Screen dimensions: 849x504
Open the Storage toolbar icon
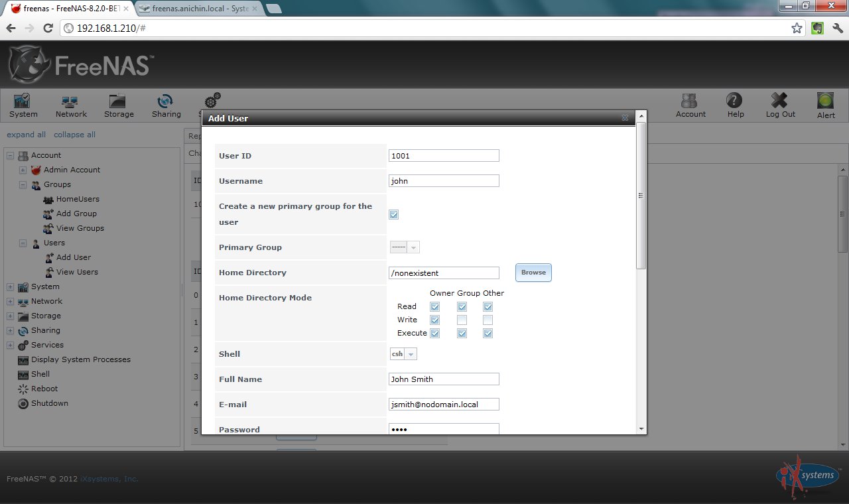pos(119,105)
